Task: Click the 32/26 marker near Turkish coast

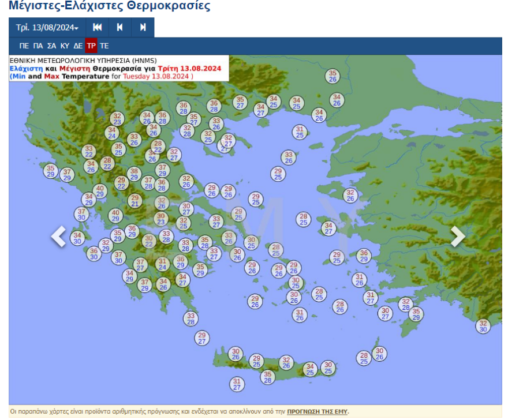Action: (x=350, y=196)
